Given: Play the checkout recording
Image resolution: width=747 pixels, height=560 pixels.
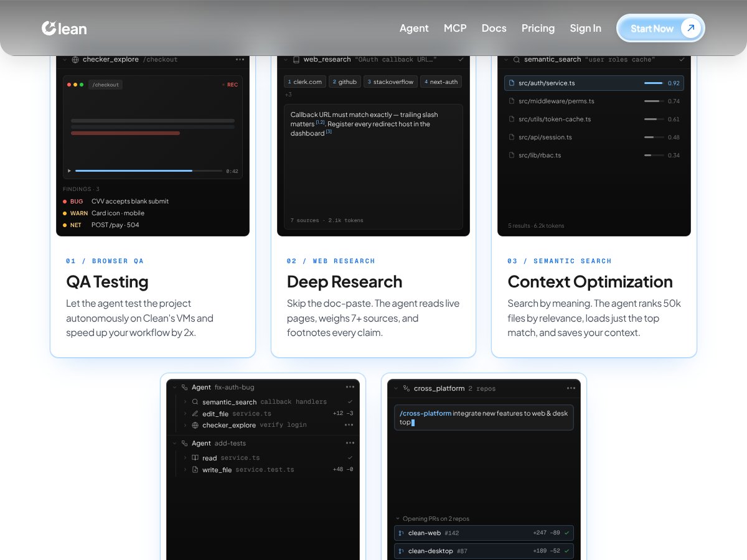Looking at the screenshot, I should click(69, 170).
